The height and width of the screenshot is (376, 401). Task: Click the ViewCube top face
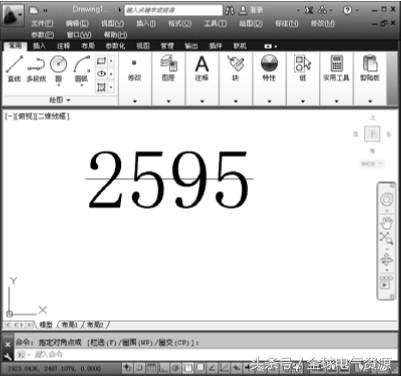372,134
